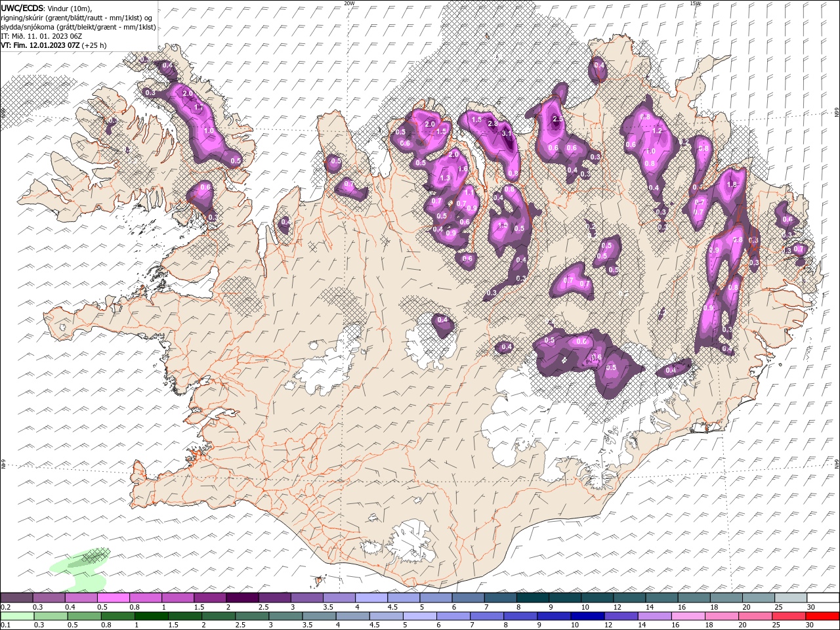Click the bright pink swatch between 0.5 and 0.8

(x=113, y=597)
